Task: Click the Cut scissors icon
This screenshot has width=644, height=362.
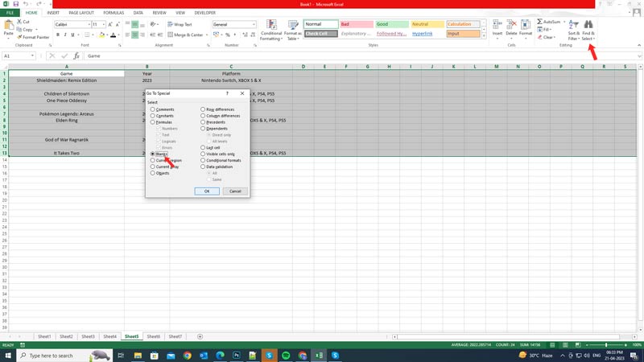Action: 19,22
